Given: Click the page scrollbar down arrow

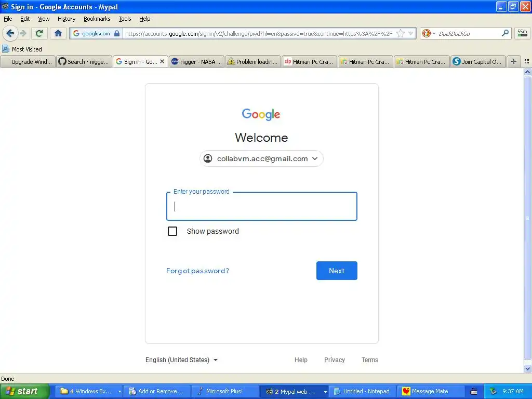Looking at the screenshot, I should (x=527, y=368).
